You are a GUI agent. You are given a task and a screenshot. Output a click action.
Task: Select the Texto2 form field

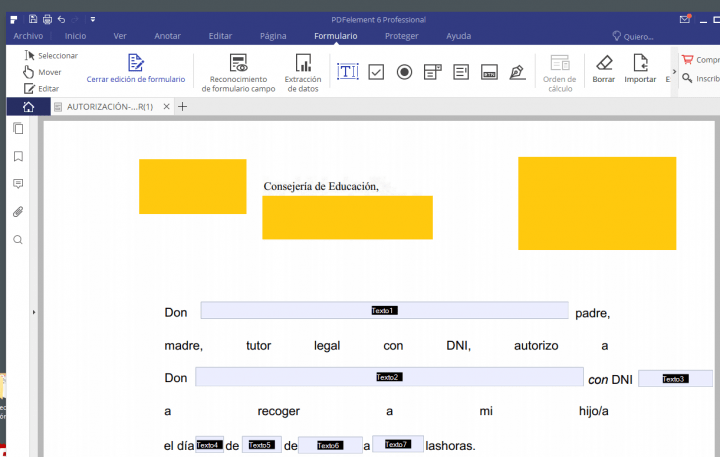click(x=389, y=377)
